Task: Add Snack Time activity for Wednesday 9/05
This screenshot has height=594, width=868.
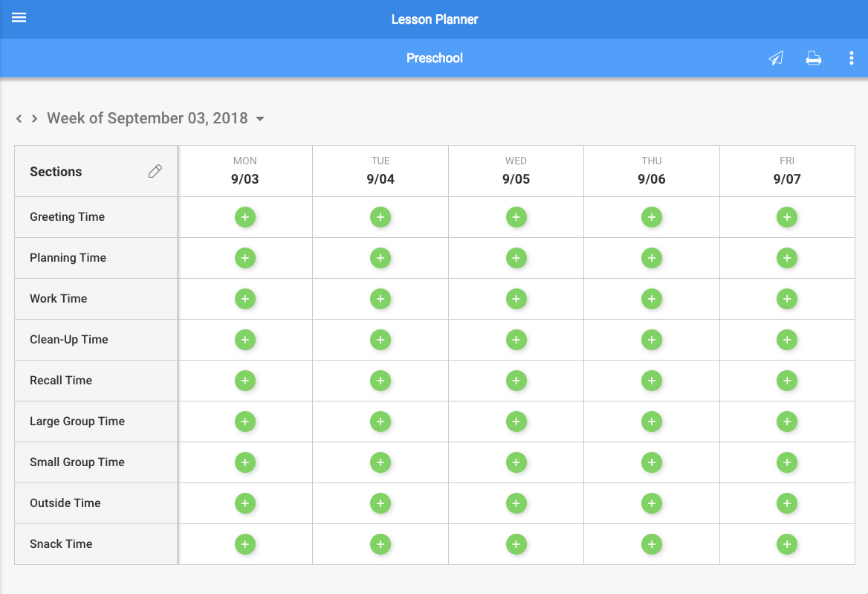Action: click(x=516, y=544)
